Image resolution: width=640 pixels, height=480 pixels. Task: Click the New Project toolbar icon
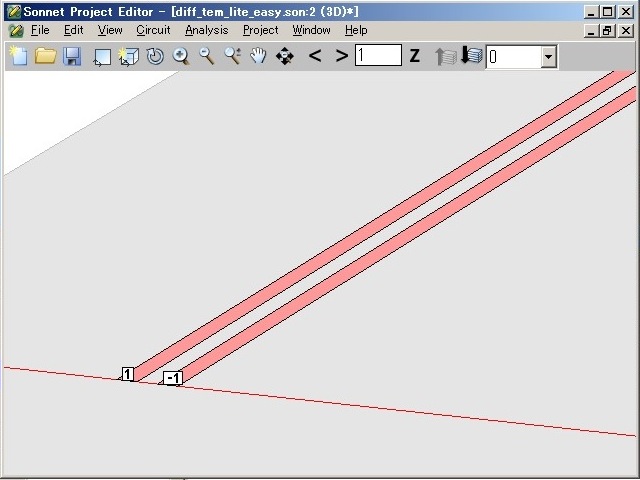(x=18, y=56)
